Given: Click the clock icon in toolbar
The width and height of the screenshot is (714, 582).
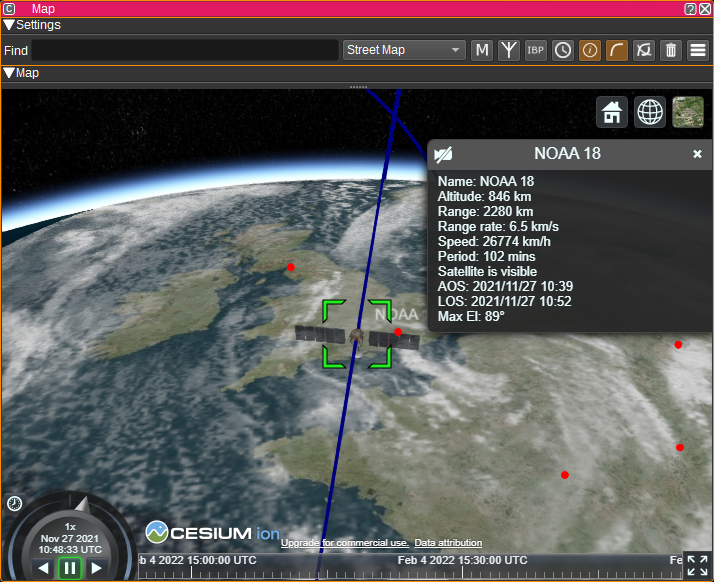Looking at the screenshot, I should [563, 50].
